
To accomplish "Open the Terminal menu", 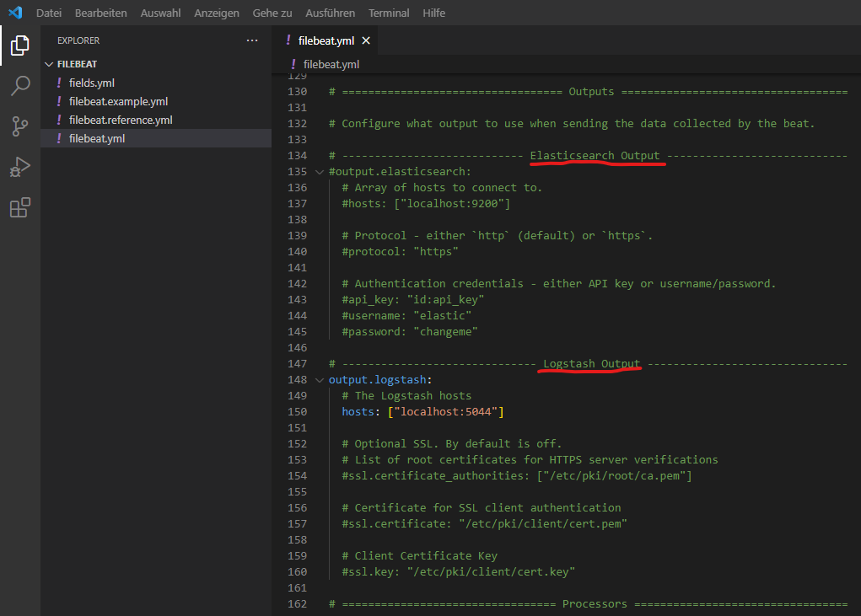I will pyautogui.click(x=389, y=13).
